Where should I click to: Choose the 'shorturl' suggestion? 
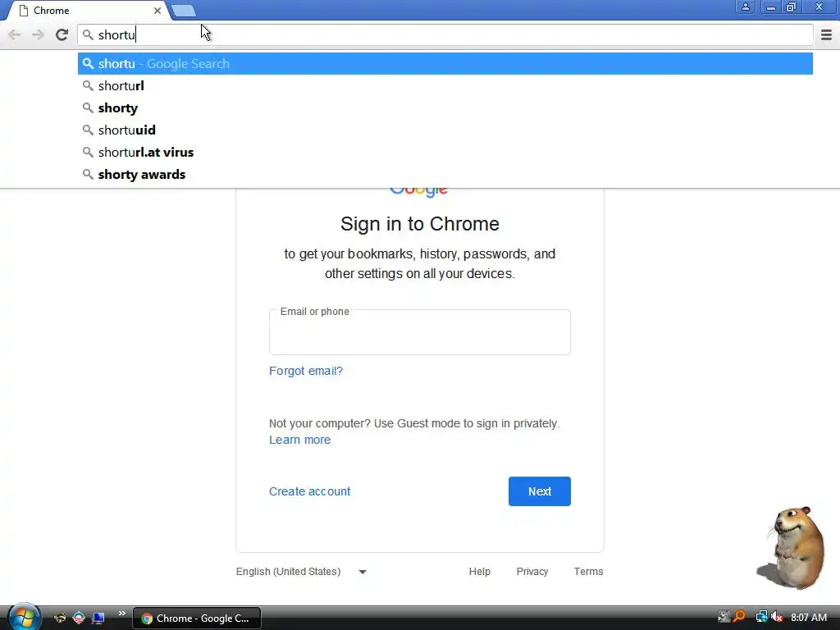tap(445, 85)
